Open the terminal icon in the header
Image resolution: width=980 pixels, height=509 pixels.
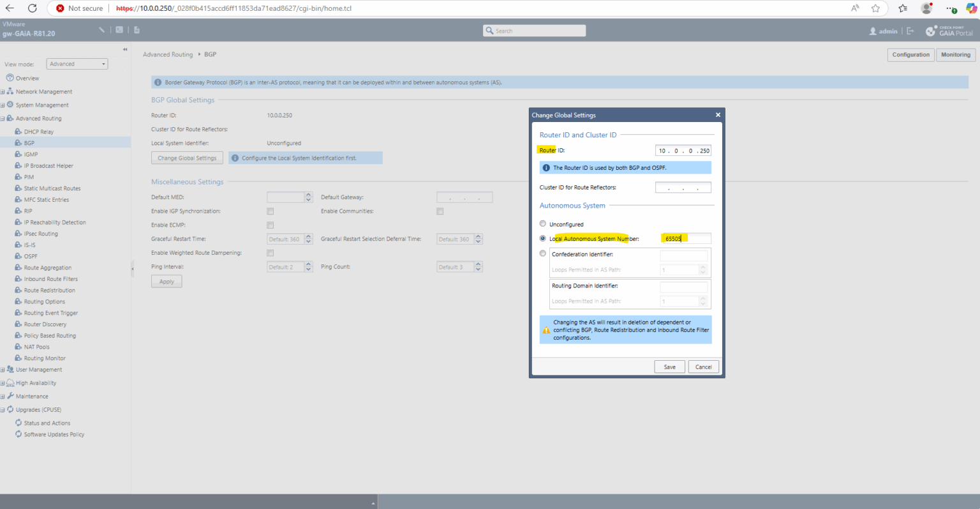[119, 30]
